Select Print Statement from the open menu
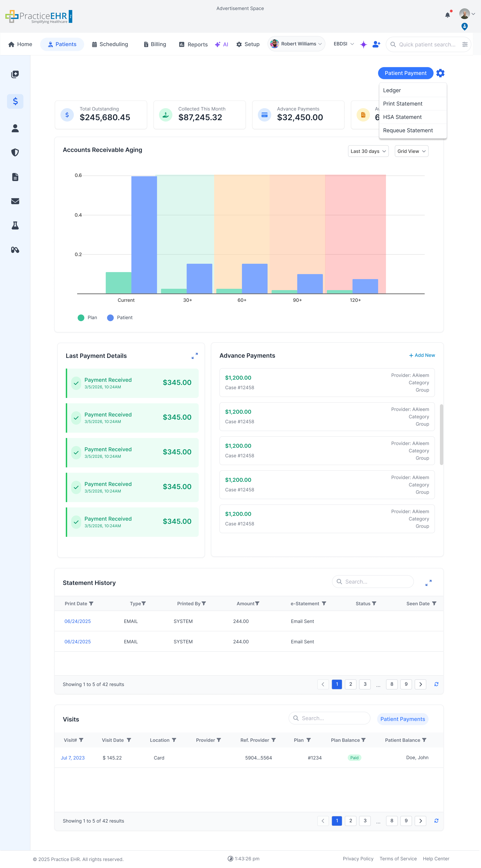 pos(403,103)
